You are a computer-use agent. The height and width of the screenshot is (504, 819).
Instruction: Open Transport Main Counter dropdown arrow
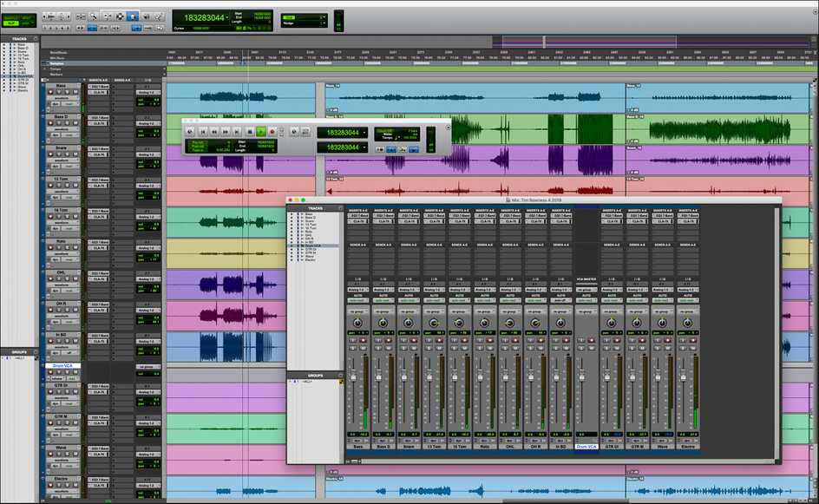[x=364, y=132]
